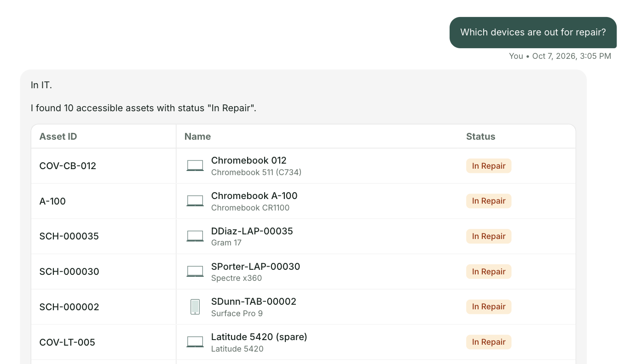Click the laptop icon beside Chromebook 012

195,165
